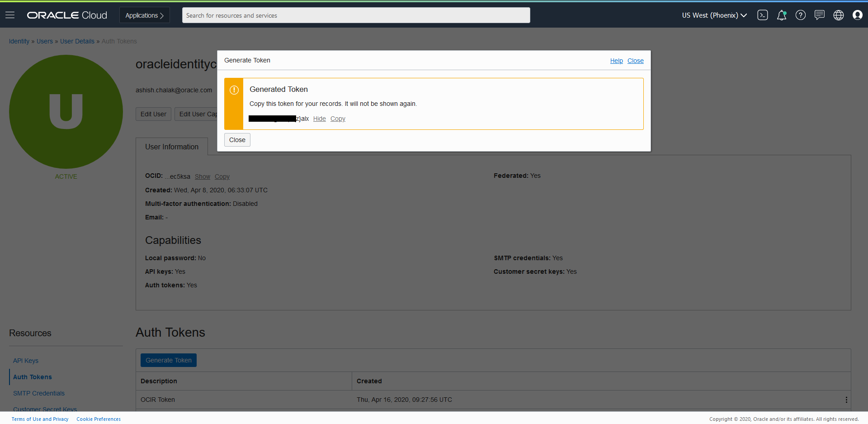Open SMTP Credentials in Resources

point(39,393)
